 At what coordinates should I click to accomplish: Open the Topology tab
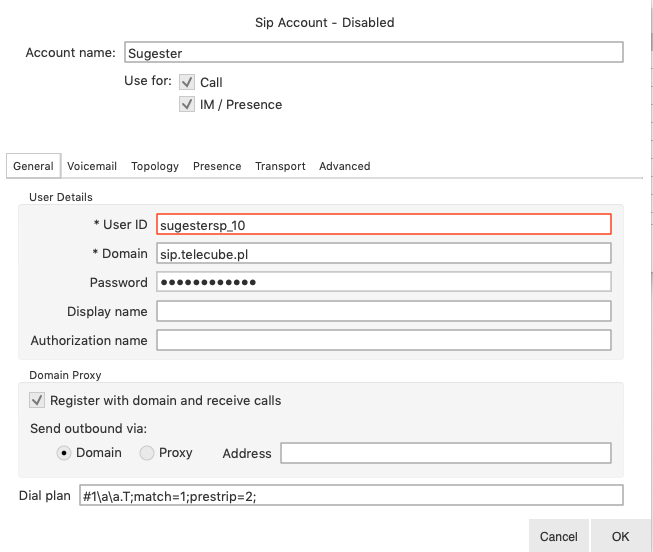[x=155, y=166]
